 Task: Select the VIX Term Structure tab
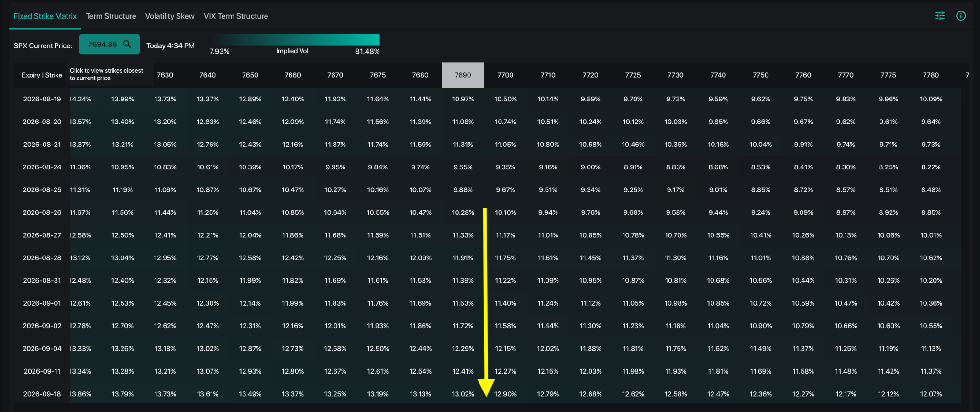[x=236, y=16]
